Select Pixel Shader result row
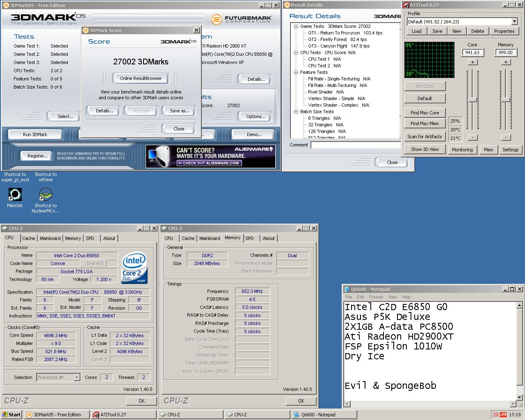This screenshot has width=525, height=420. pyautogui.click(x=326, y=92)
